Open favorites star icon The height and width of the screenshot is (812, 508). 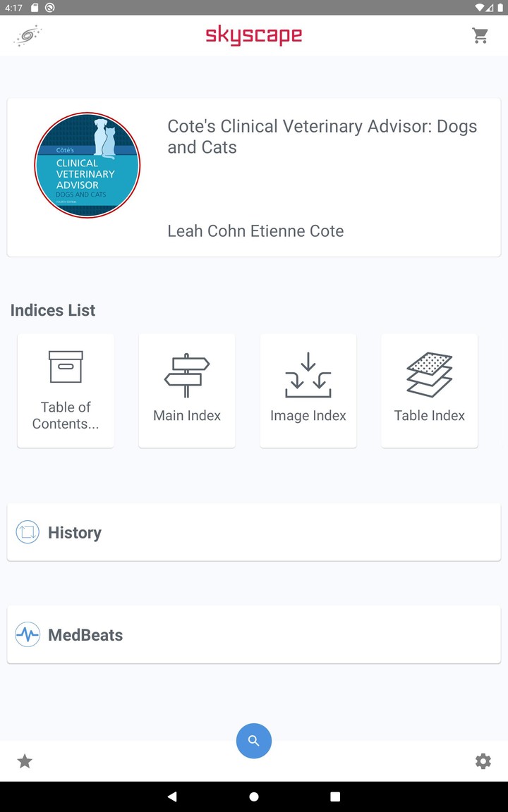pos(25,761)
